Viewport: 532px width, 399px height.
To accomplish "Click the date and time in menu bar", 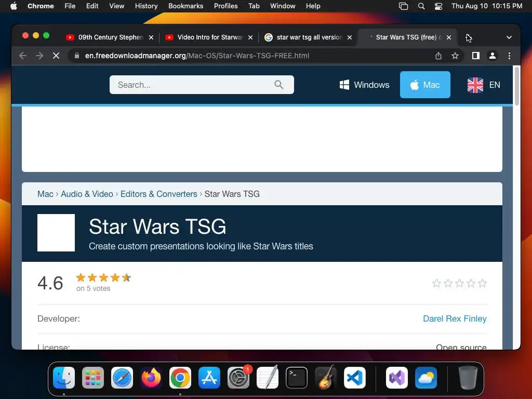I will click(x=487, y=6).
